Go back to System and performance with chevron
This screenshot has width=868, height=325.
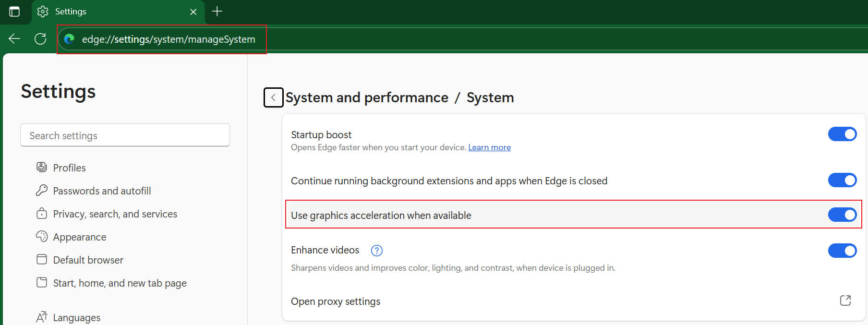click(x=274, y=97)
